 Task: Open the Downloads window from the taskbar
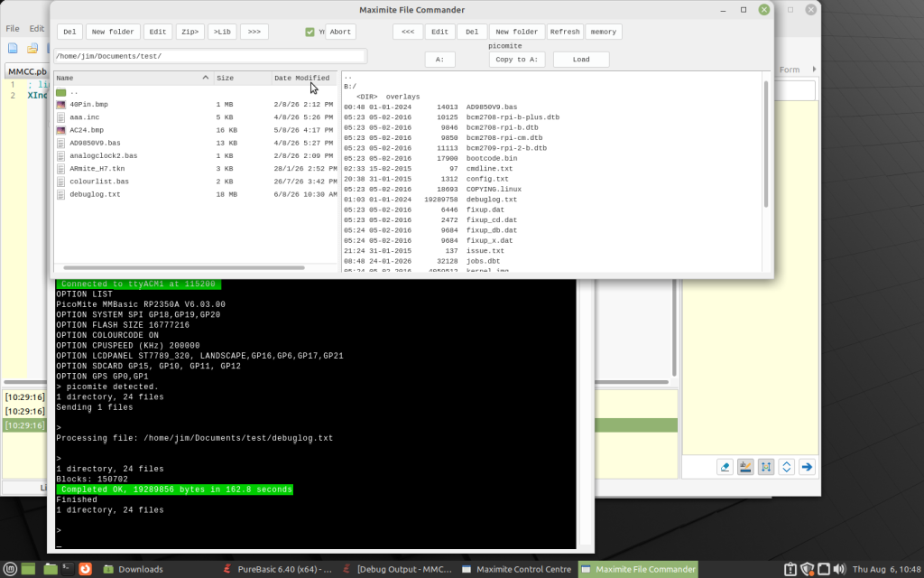click(134, 569)
